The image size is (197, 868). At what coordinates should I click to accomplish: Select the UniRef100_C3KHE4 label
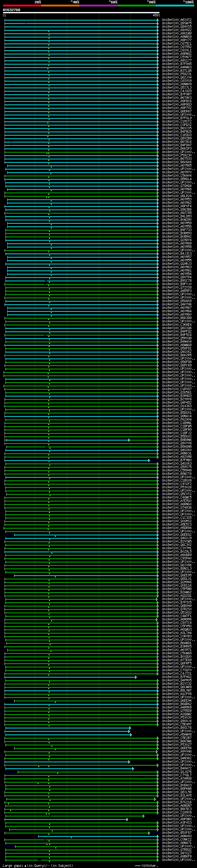tap(176, 325)
